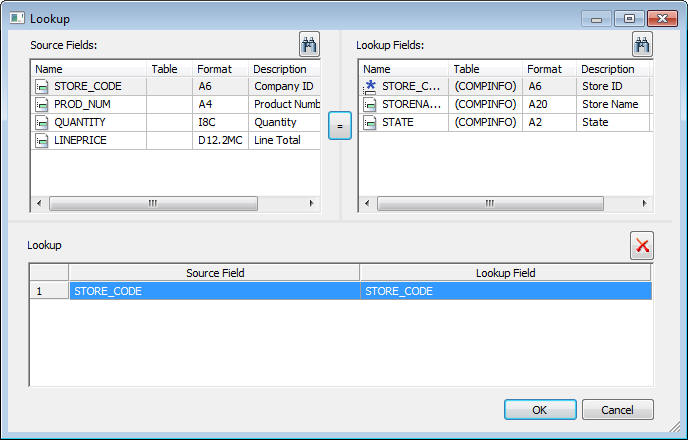Select QUANTITY in Source Fields
688x440 pixels.
coord(79,122)
